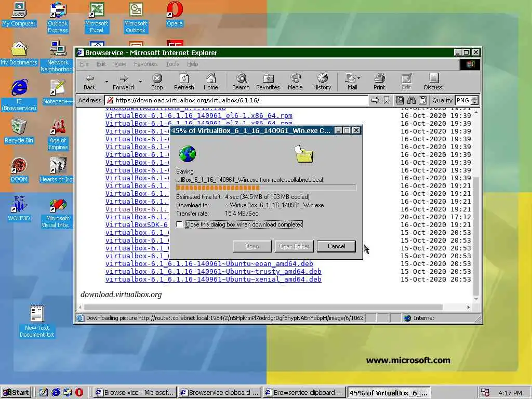The image size is (532, 399).
Task: Go to the Home page
Action: [211, 82]
